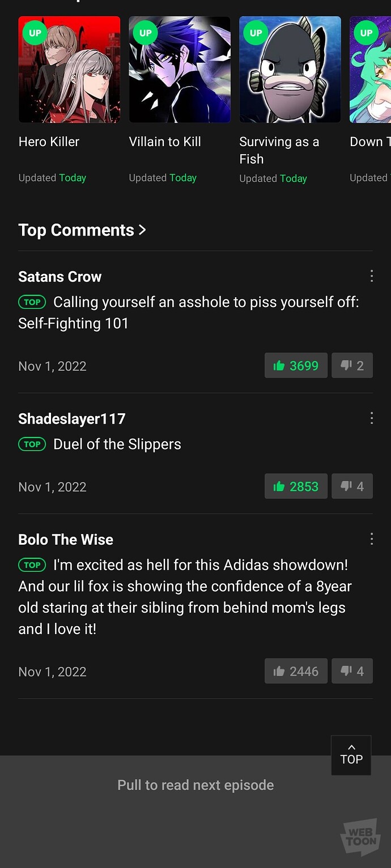Open three-dot menu on Satans Crow comment
This screenshot has width=391, height=868.
[372, 276]
